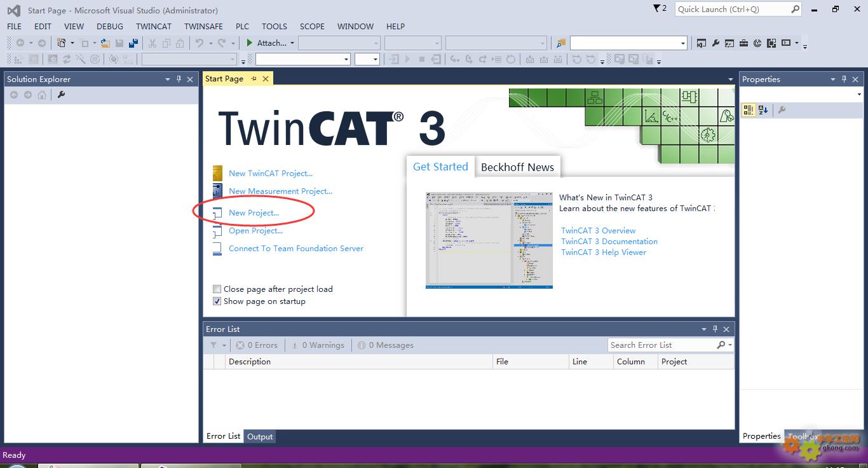Toggle the 0 Messages filter
The height and width of the screenshot is (468, 868).
pos(385,345)
